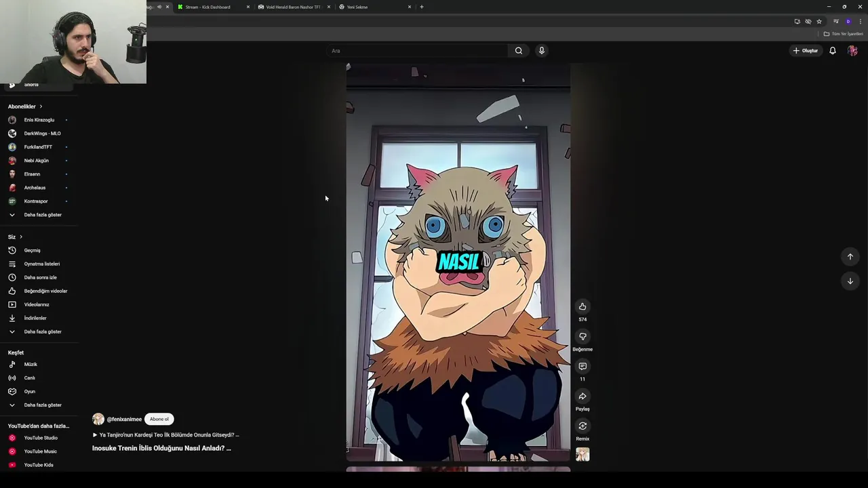Open the comments icon showing 11
Viewport: 868px width, 488px height.
(583, 367)
